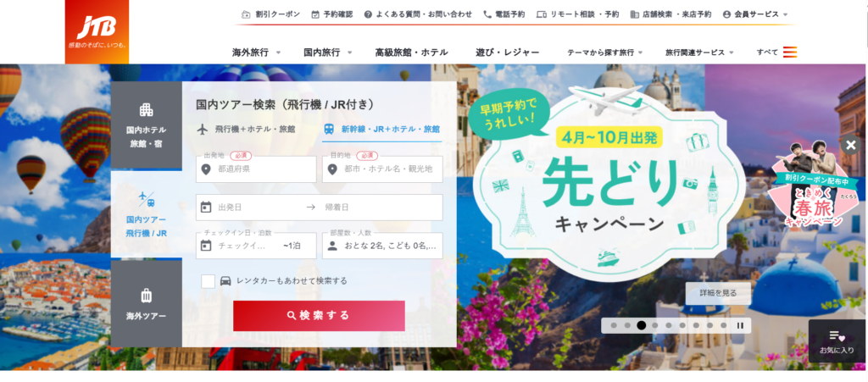The image size is (868, 382).
Task: Select the first carousel dot indicator
Action: pyautogui.click(x=614, y=325)
